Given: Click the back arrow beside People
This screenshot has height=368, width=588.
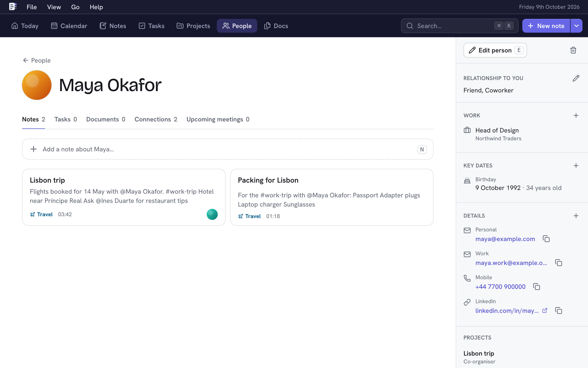Looking at the screenshot, I should (x=25, y=60).
